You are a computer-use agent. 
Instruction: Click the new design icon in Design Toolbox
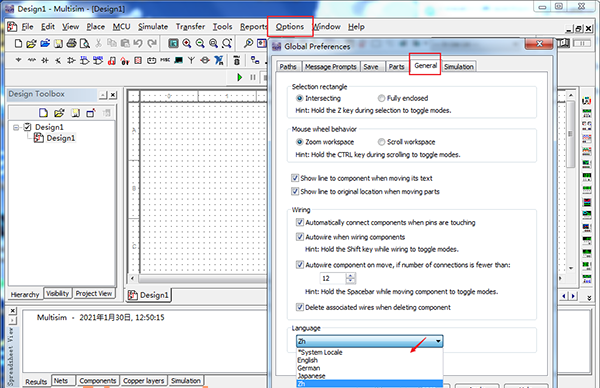click(x=43, y=113)
